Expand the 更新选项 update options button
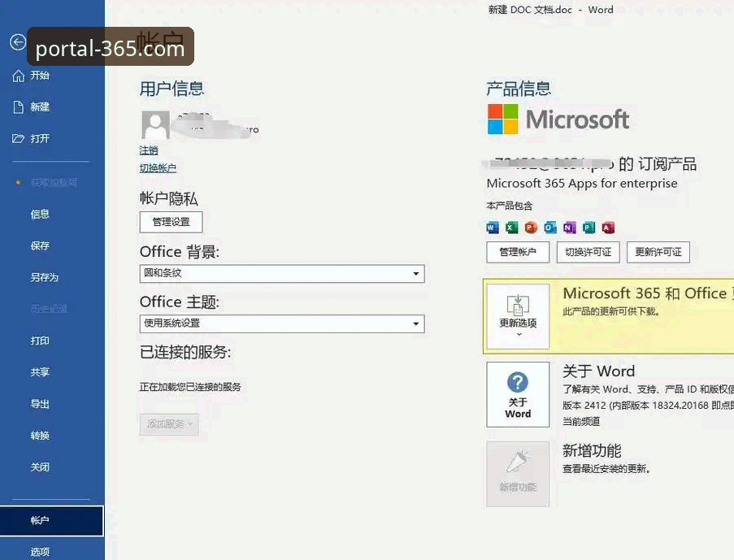734x560 pixels. [518, 316]
